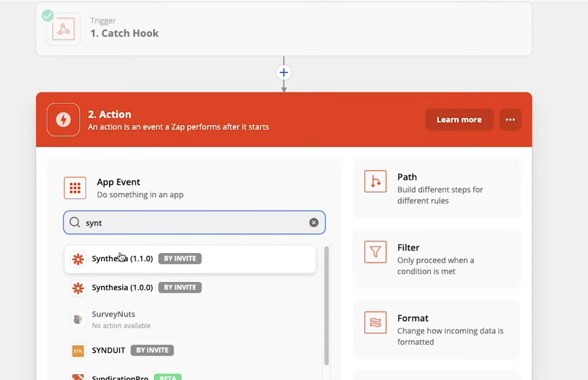
Task: Select the SYNDUIT app
Action: click(190, 350)
